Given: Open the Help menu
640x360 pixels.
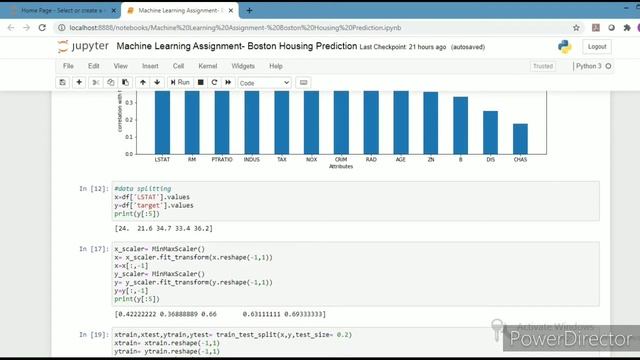Looking at the screenshot, I should [x=276, y=66].
